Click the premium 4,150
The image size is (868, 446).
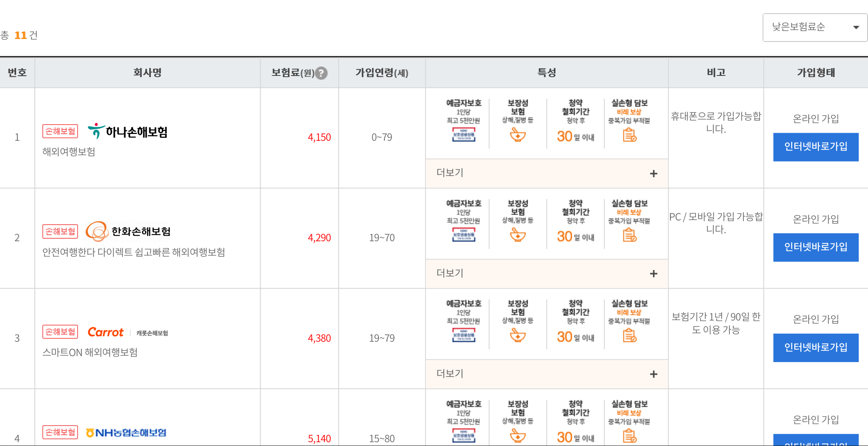coord(319,137)
